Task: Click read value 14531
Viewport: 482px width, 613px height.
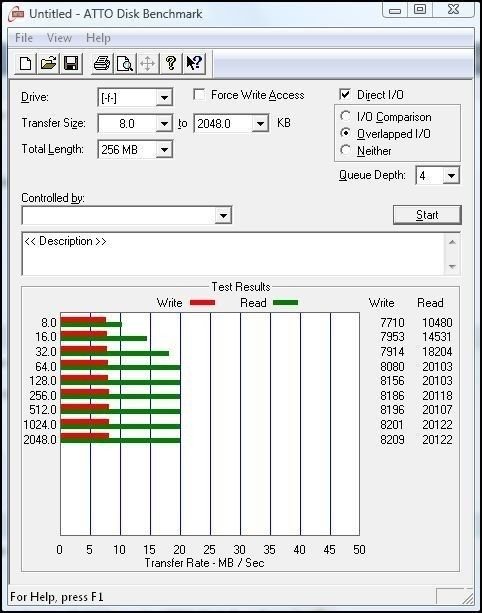Action: coord(437,337)
